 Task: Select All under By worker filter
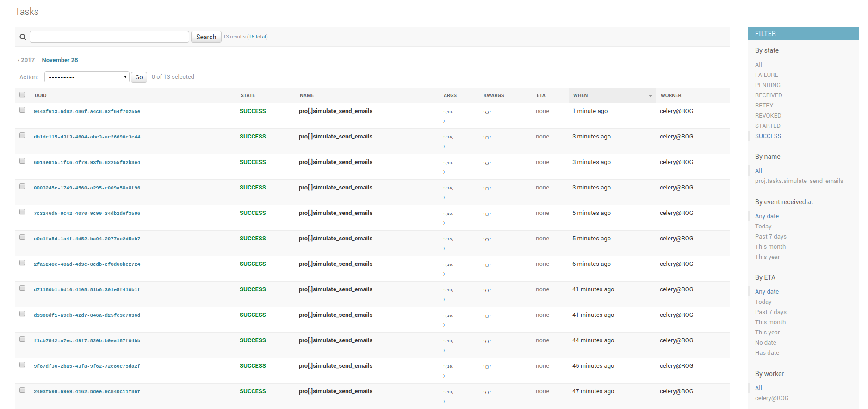click(758, 388)
